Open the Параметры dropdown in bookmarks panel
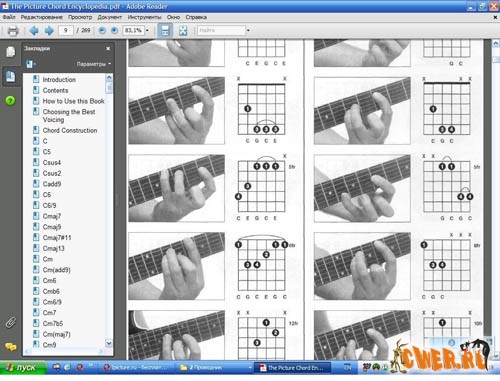The width and height of the screenshot is (500, 381). click(94, 64)
